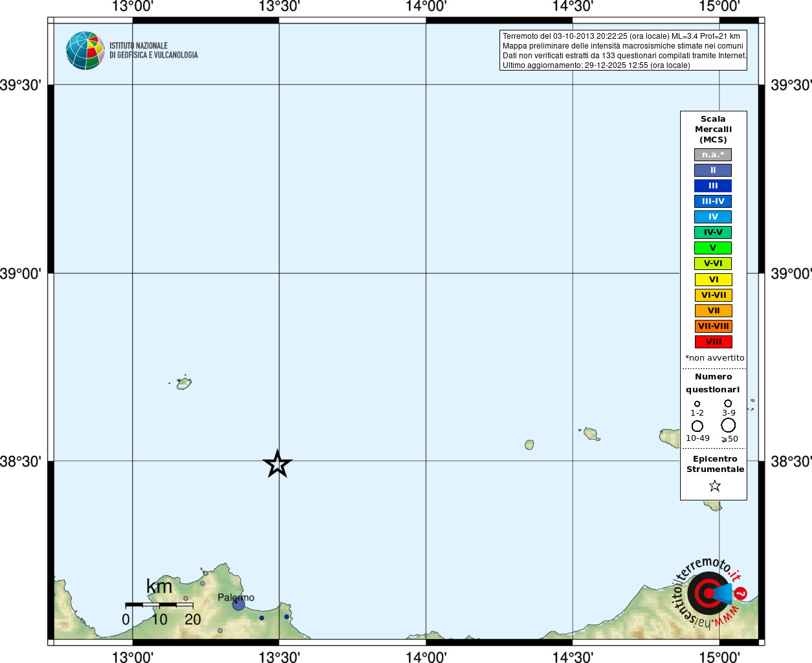Click the ≥50 questionnaires circle in legend
This screenshot has width=812, height=663.
coord(729,425)
